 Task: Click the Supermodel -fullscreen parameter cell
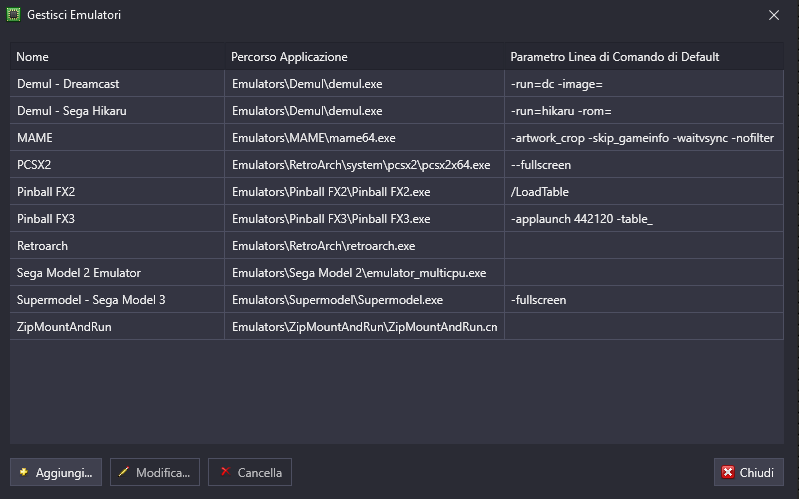(644, 300)
